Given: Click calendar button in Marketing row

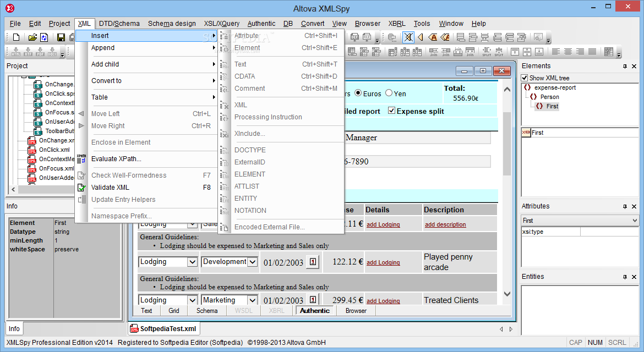Looking at the screenshot, I should [x=313, y=300].
